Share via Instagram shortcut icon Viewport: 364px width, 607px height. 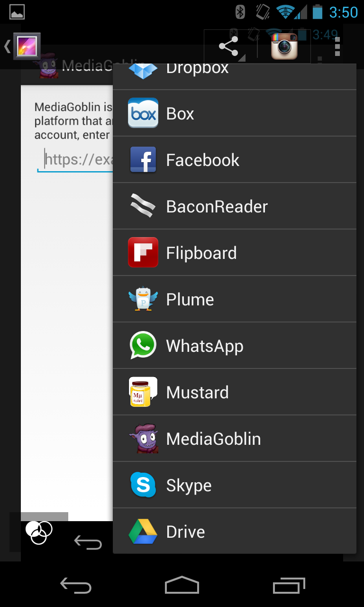(284, 46)
